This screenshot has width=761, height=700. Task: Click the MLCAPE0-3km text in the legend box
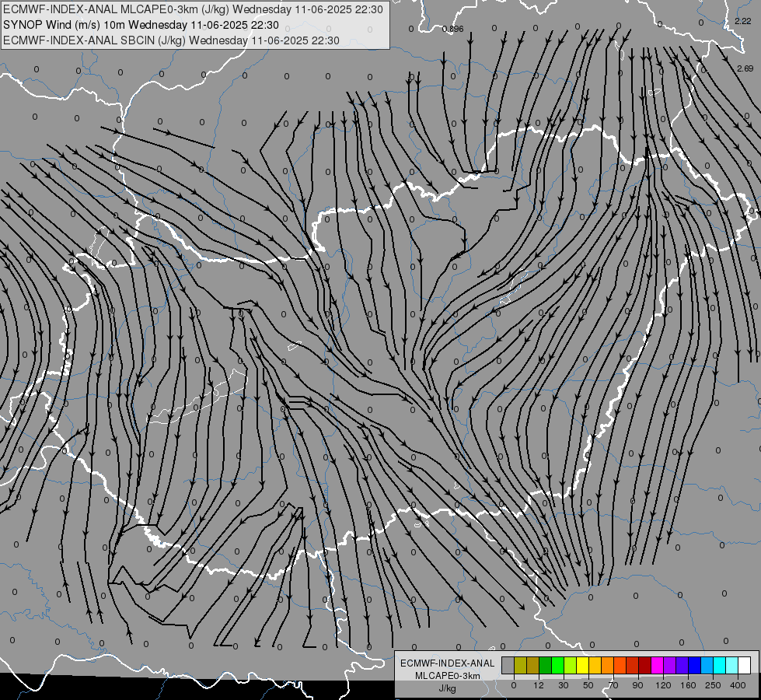pos(447,676)
